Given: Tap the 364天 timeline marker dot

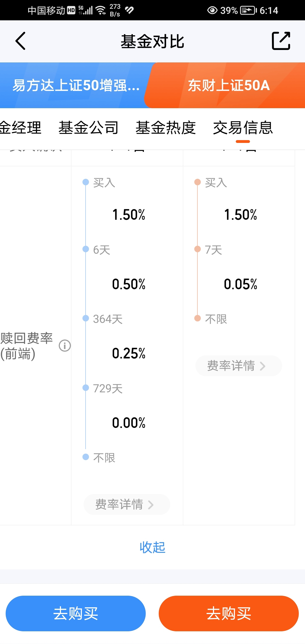Looking at the screenshot, I should [x=86, y=318].
